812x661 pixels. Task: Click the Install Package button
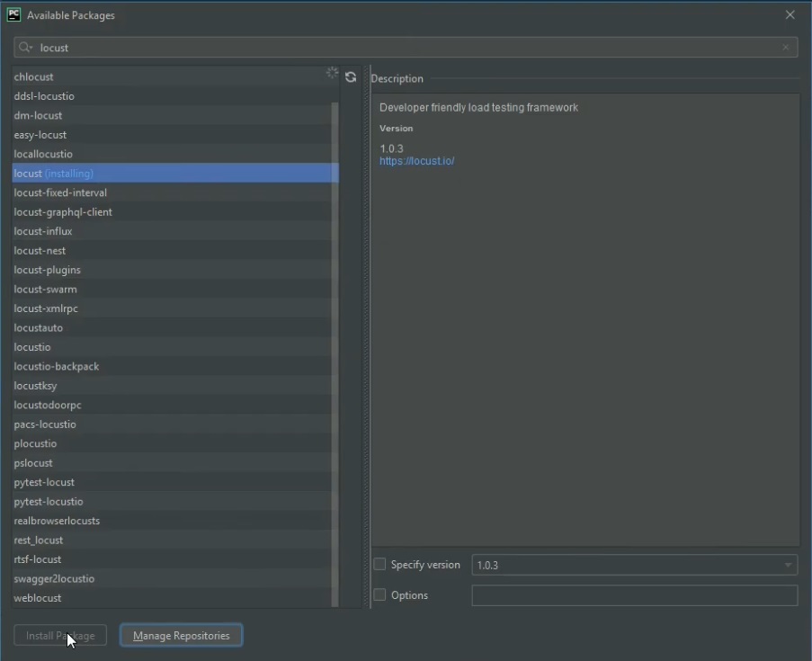coord(60,635)
